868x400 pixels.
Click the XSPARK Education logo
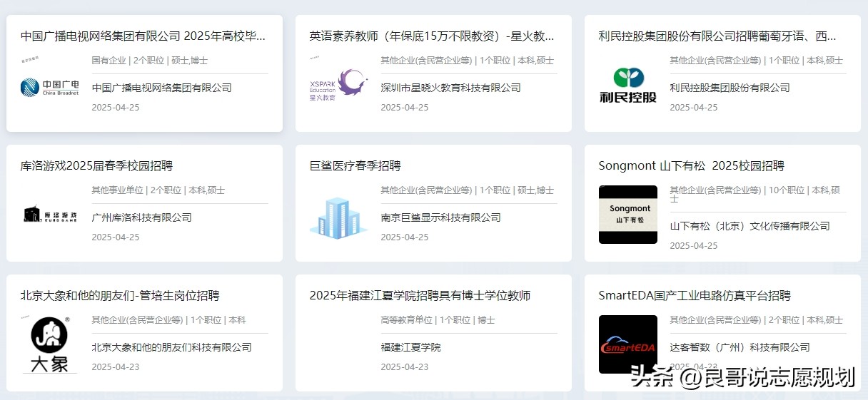tap(338, 85)
